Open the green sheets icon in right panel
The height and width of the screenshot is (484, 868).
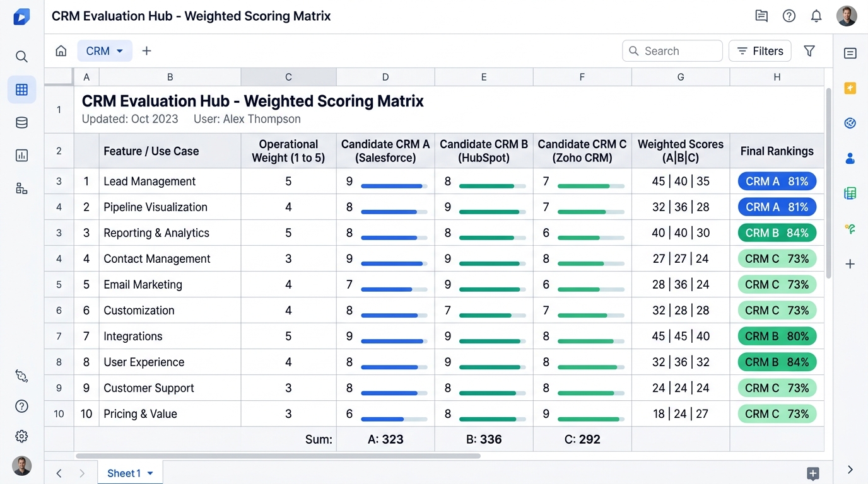coord(850,193)
